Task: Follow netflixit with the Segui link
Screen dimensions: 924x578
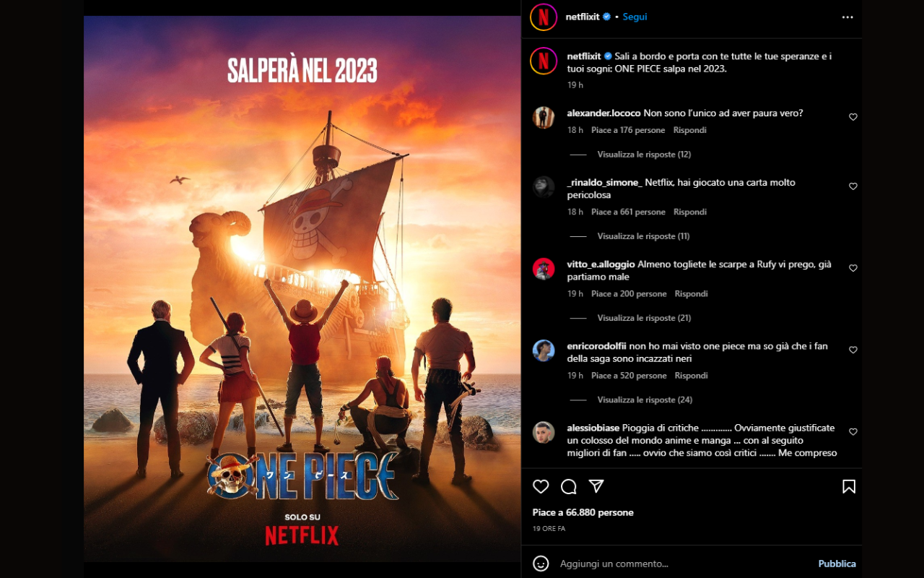Action: click(x=635, y=17)
